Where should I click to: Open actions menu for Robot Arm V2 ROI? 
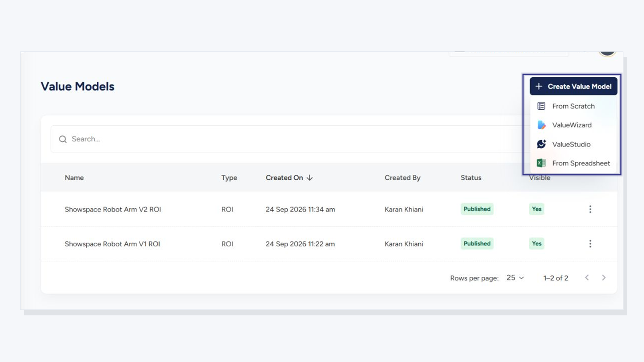[590, 209]
